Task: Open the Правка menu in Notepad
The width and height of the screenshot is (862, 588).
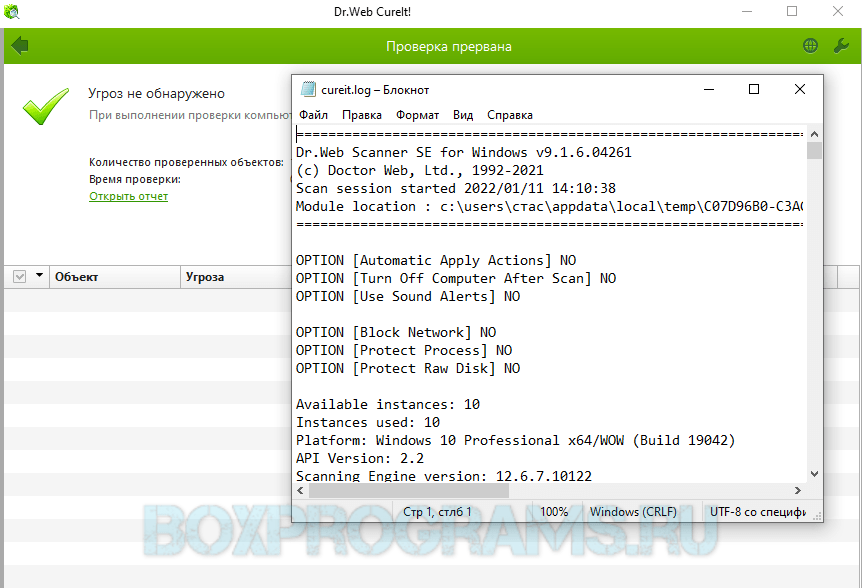Action: click(x=361, y=115)
